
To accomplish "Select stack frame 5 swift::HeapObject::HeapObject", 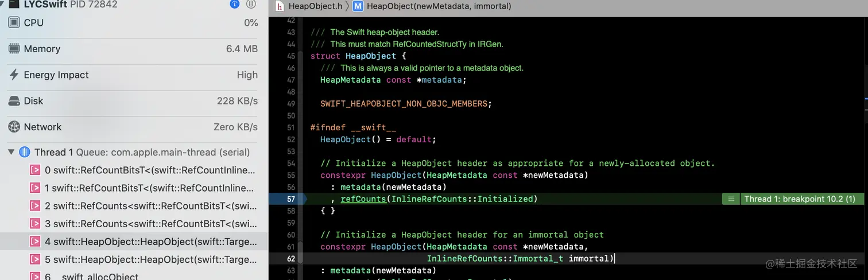I will (x=133, y=259).
